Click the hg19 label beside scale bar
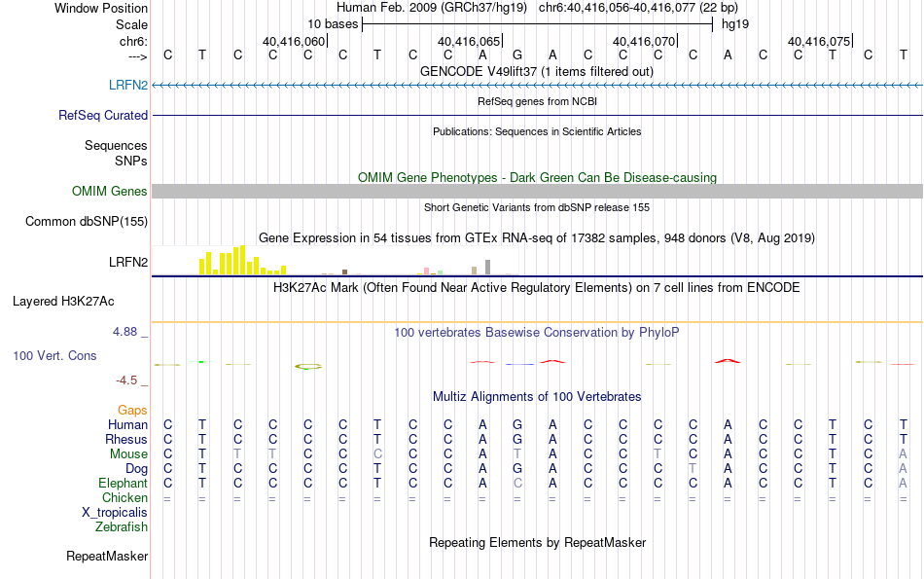The height and width of the screenshot is (579, 924). [x=735, y=24]
